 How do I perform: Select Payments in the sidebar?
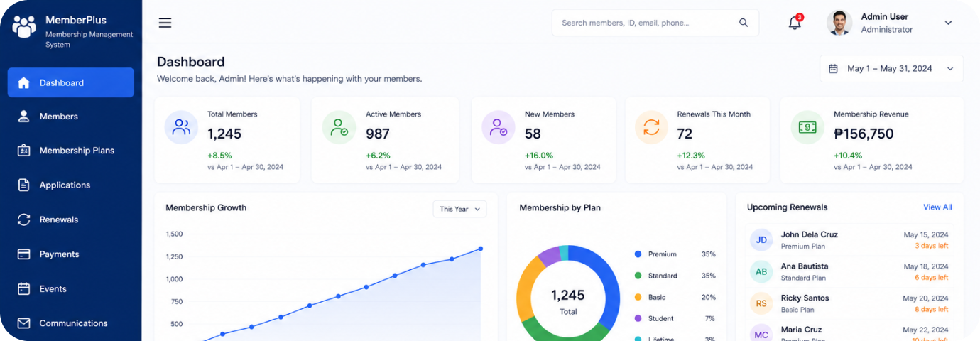(x=70, y=254)
